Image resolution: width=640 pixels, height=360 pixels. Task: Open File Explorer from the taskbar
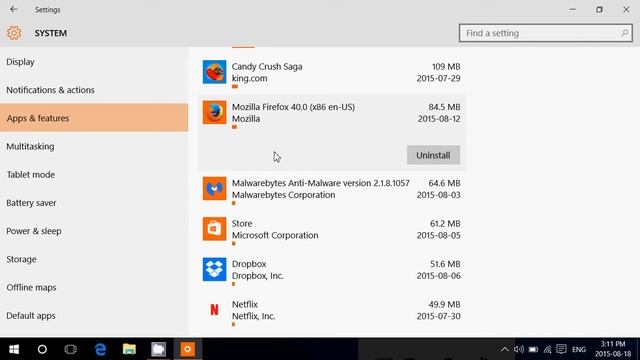(129, 349)
